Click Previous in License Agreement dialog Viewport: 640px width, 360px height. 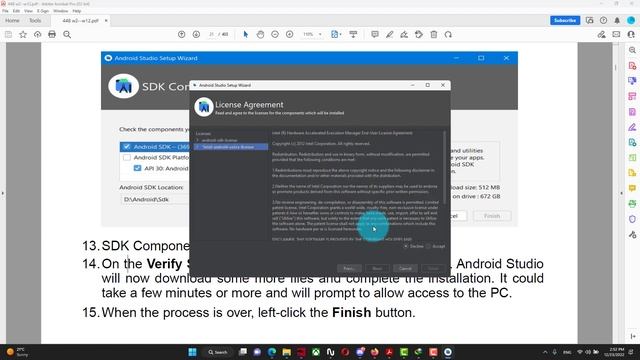(349, 269)
